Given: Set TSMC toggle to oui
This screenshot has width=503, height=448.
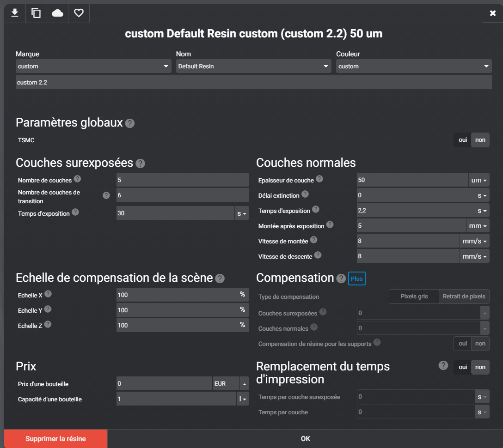Looking at the screenshot, I should 462,140.
